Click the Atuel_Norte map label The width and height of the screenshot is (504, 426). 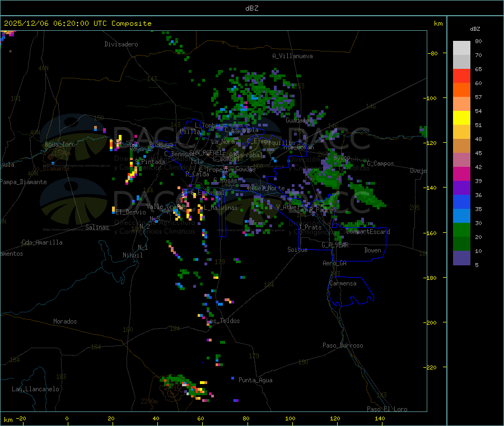click(266, 188)
